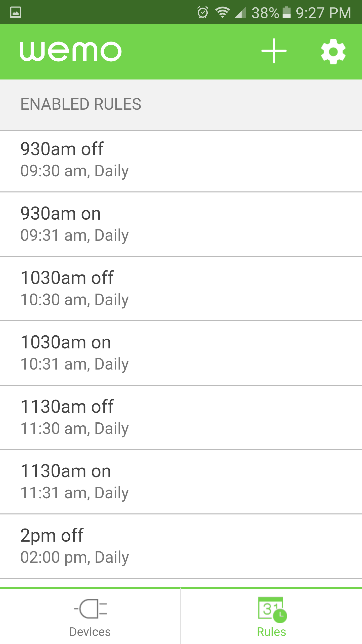This screenshot has height=644, width=362.
Task: Tap the Rules calendar icon
Action: coord(273,610)
